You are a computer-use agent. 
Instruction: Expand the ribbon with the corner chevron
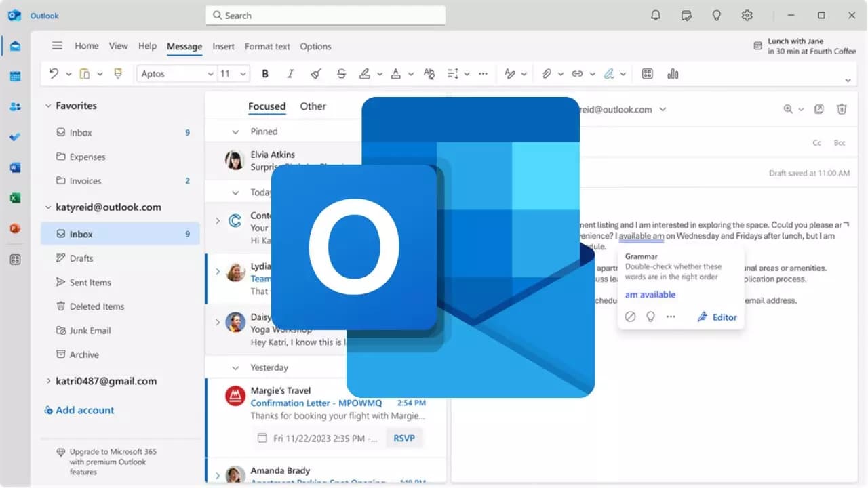click(x=848, y=81)
